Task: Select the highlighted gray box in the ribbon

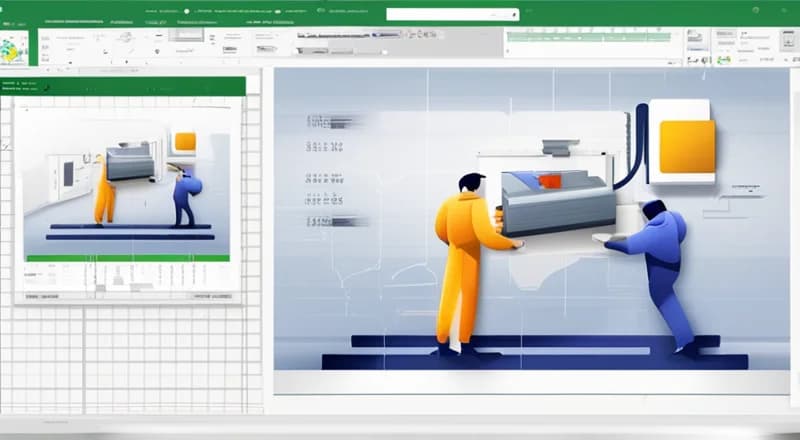Action: coord(186,35)
